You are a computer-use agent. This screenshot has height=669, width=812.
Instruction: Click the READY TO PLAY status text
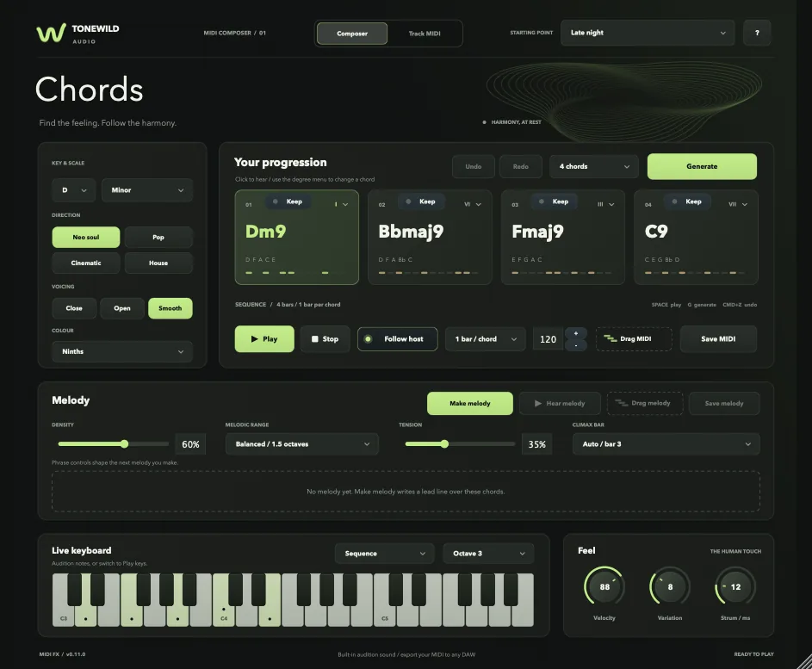(753, 654)
